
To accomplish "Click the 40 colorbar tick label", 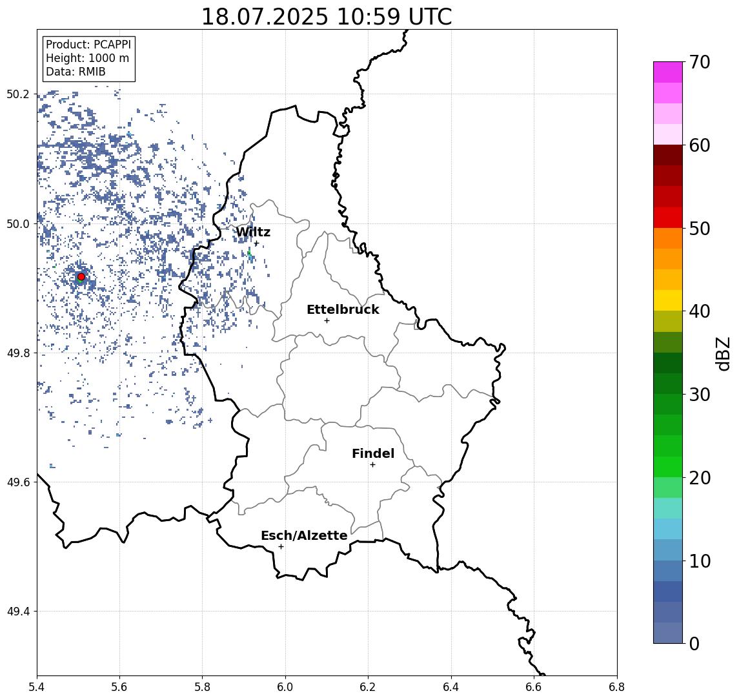I will pyautogui.click(x=700, y=311).
